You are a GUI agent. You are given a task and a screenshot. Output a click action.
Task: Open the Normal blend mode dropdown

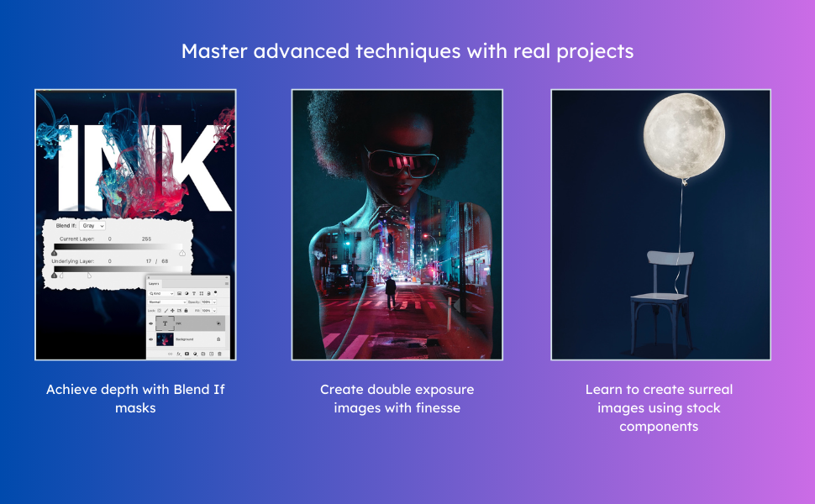[x=166, y=302]
